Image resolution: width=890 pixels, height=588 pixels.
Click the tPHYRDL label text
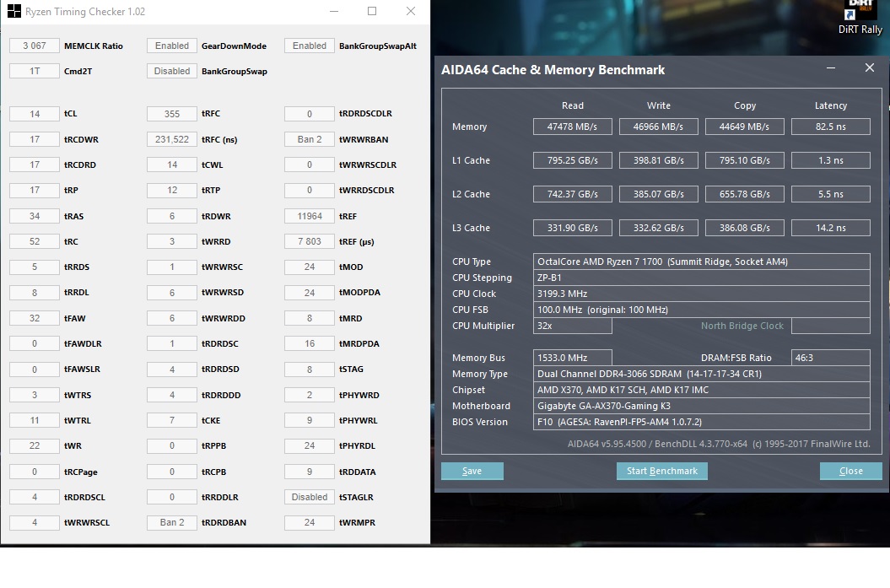click(x=357, y=445)
